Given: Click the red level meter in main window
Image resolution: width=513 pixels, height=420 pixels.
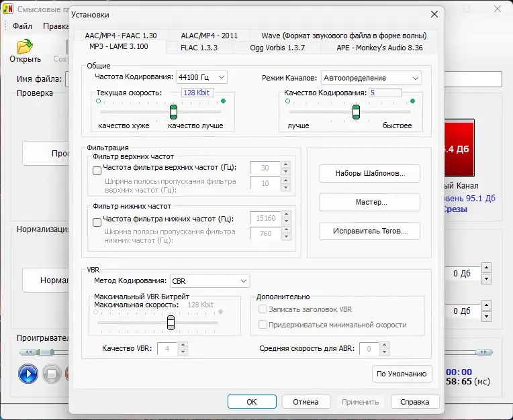Looking at the screenshot, I should tap(459, 148).
